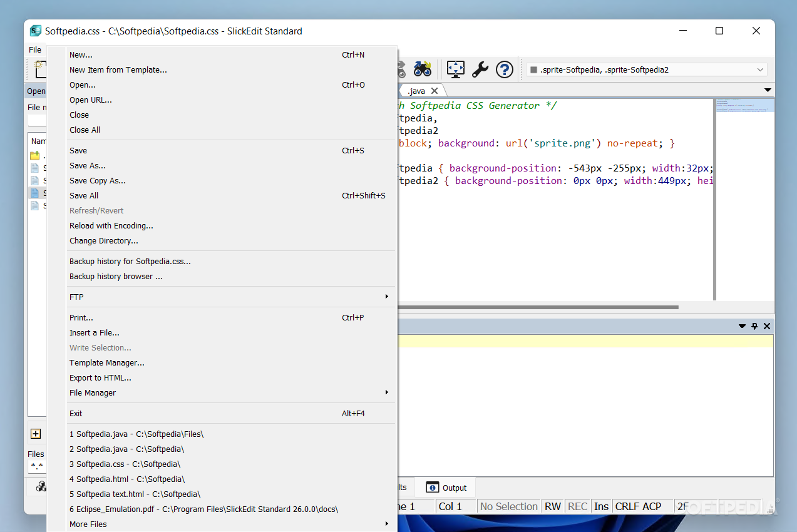Open Template Manager... entry

(231, 362)
